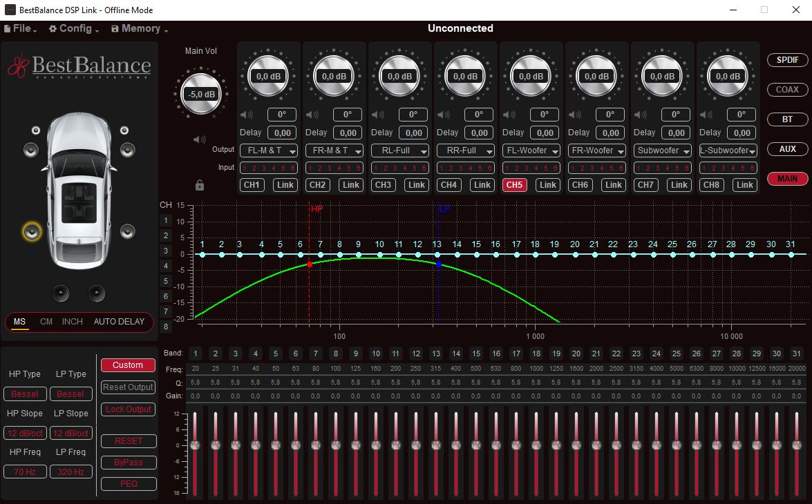Click the left subwoofer icon behind the car
The height and width of the screenshot is (504, 812).
pos(61,293)
